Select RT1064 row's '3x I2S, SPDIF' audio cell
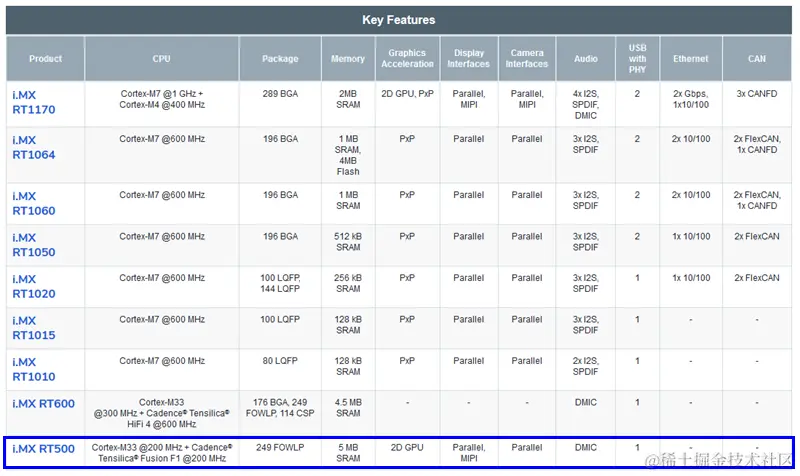 click(586, 155)
